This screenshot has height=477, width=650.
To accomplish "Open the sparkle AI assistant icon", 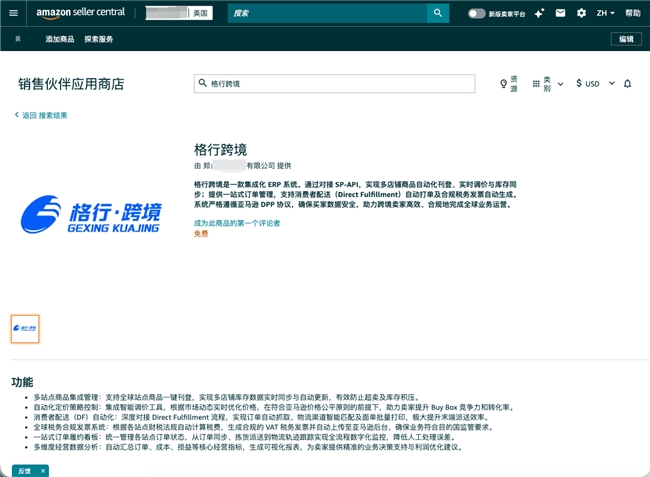I will pos(539,14).
